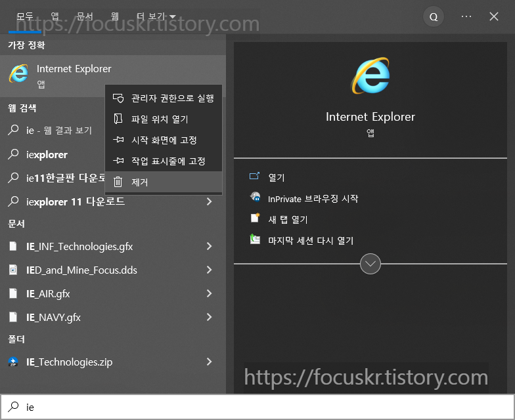The height and width of the screenshot is (420, 515).
Task: Expand more actions with the circular chevron
Action: tap(370, 264)
